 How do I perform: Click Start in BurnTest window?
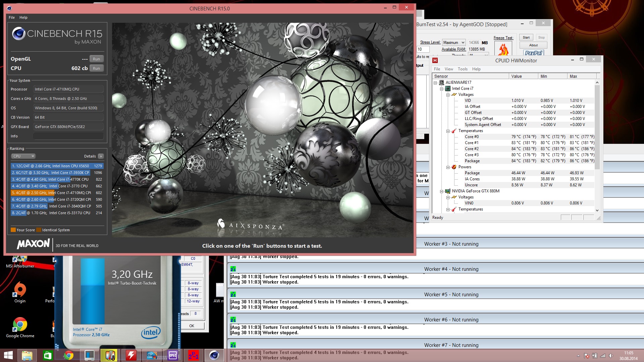526,38
